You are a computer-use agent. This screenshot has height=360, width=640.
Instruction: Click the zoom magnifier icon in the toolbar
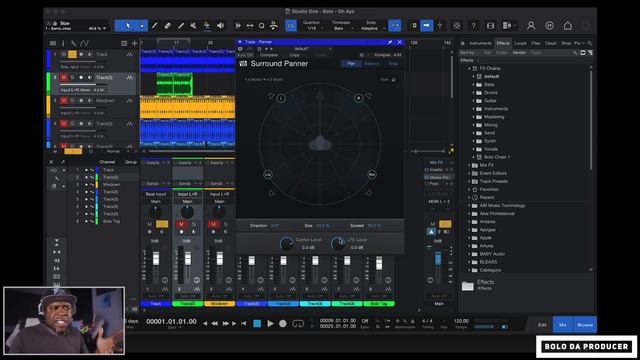(262, 26)
